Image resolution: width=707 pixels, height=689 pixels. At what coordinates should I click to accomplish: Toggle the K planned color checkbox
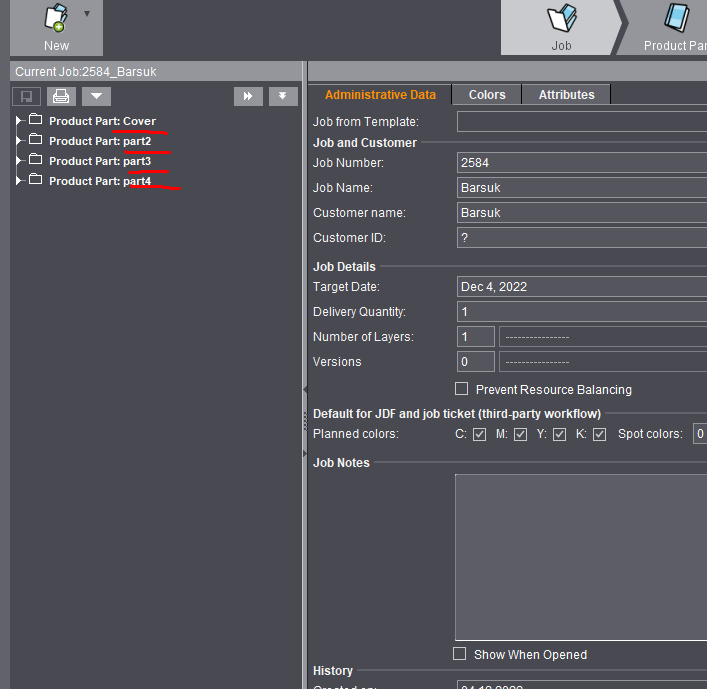[599, 434]
